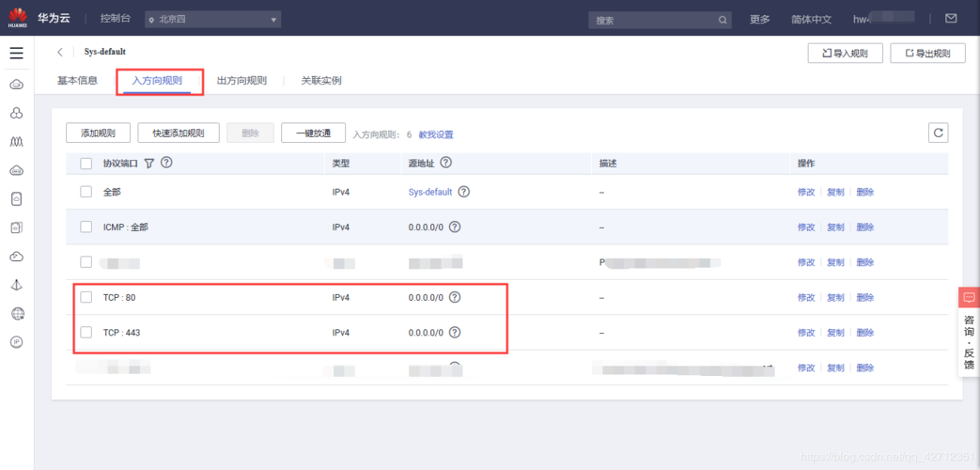Click 复制 for the 全部 rule
The width and height of the screenshot is (980, 470).
click(835, 193)
